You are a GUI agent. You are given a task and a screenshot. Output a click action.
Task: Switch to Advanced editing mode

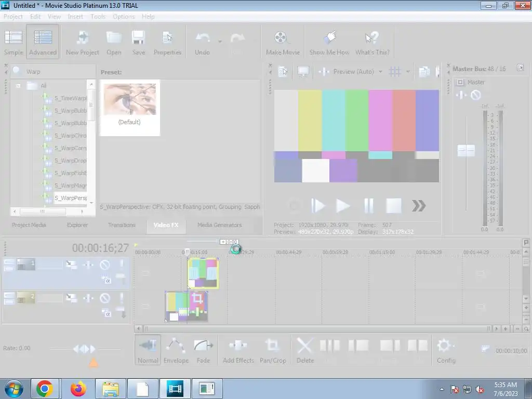pos(43,43)
